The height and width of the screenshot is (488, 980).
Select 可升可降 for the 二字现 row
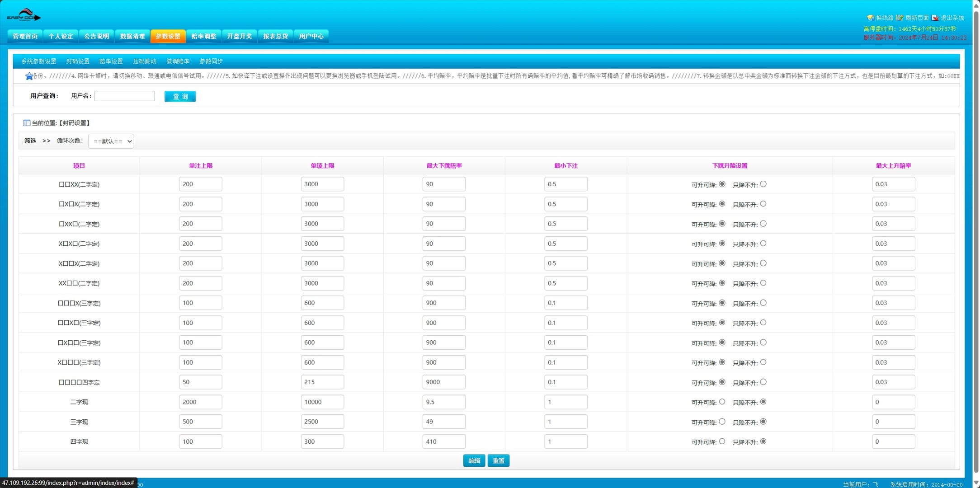(x=722, y=402)
